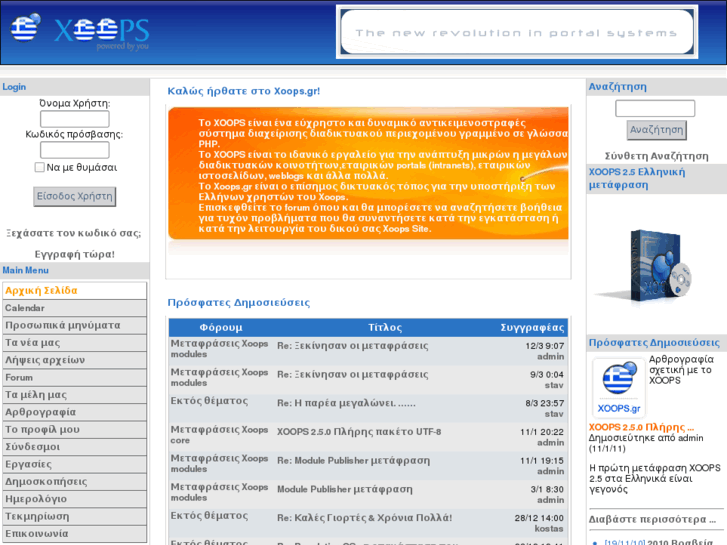Click author kostas on the 28/12 post
This screenshot has width=727, height=545.
coord(549,529)
